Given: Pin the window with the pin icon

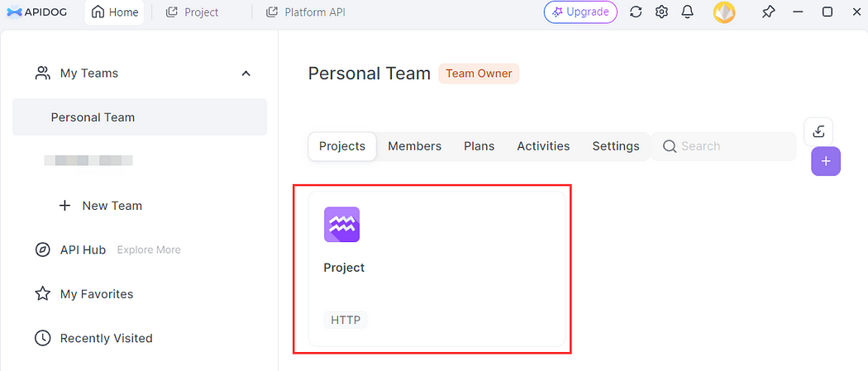Looking at the screenshot, I should point(768,12).
